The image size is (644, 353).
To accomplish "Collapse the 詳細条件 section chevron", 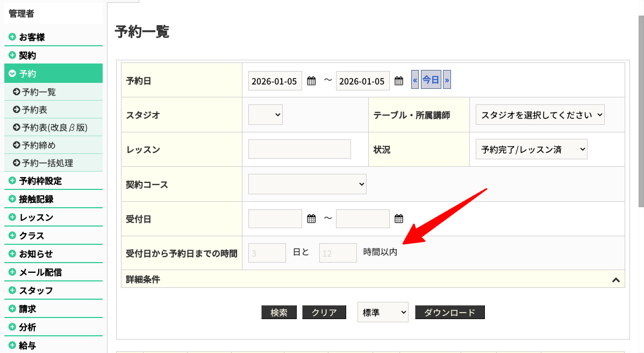I will pyautogui.click(x=616, y=280).
